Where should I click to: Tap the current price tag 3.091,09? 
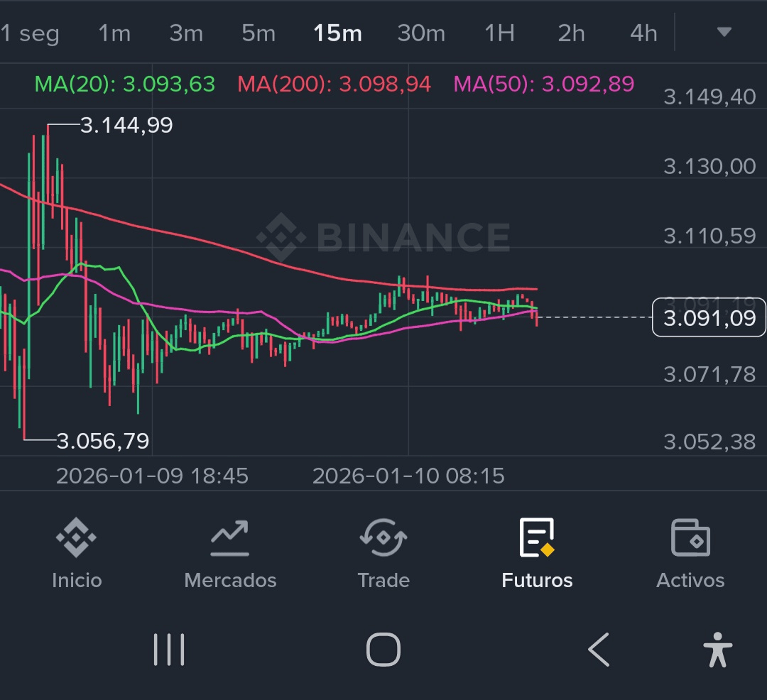(x=709, y=317)
